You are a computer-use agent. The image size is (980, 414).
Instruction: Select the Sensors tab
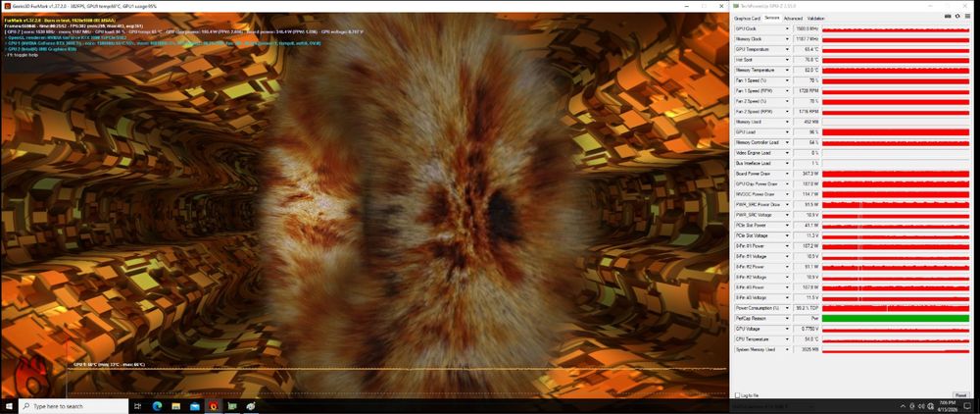[x=772, y=18]
